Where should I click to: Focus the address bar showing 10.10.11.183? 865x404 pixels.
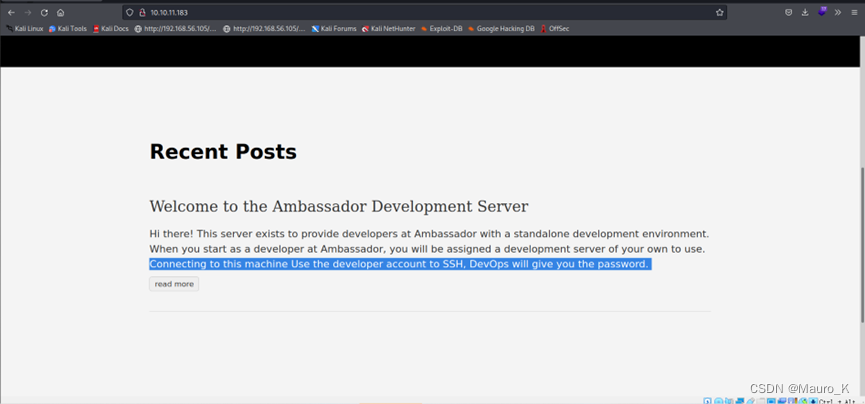(x=424, y=12)
